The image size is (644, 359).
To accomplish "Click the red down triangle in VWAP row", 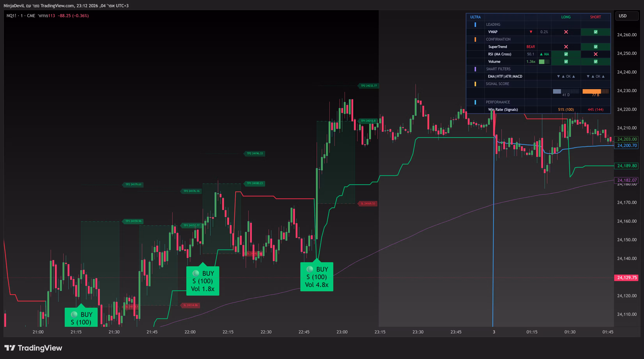I will [x=531, y=32].
